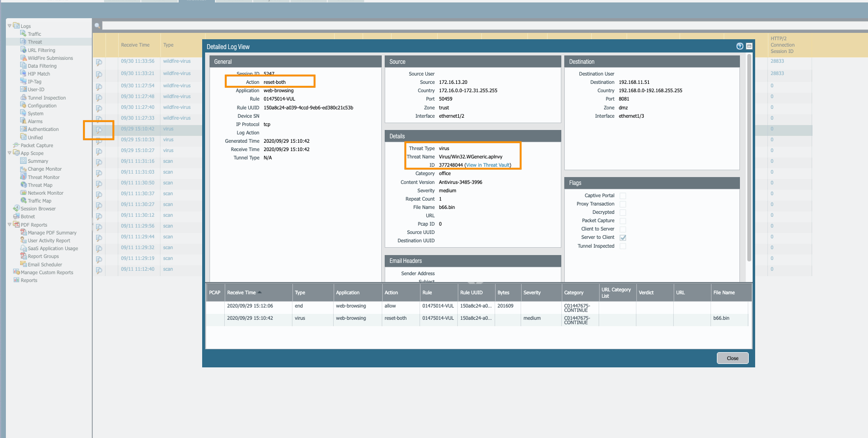
Task: Collapse the PDF Reports tree node
Action: tap(9, 225)
